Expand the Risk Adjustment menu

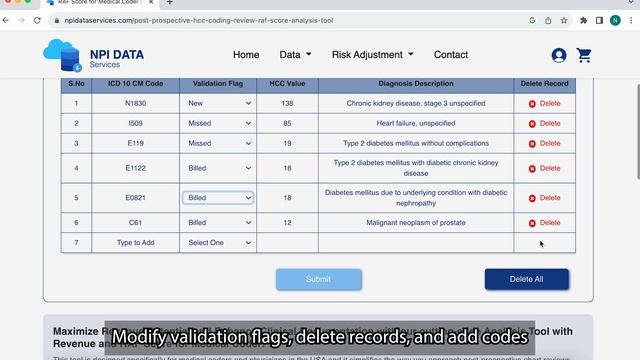coord(373,55)
